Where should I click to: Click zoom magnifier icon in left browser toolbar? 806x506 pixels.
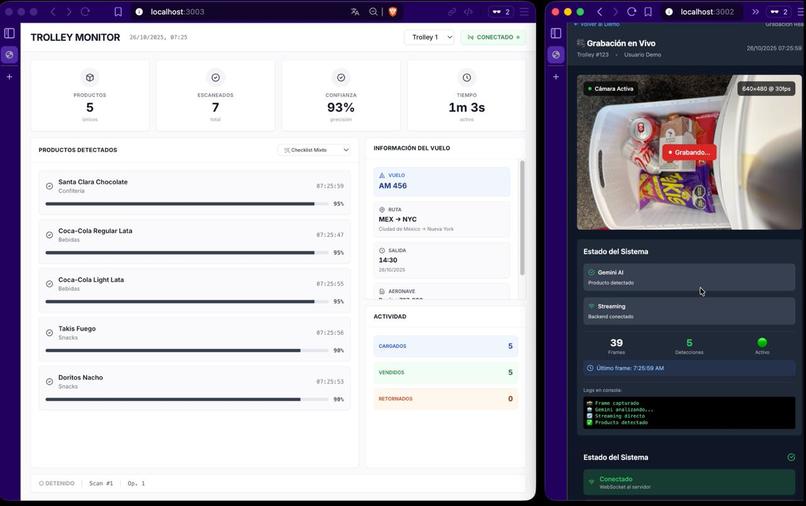[x=373, y=12]
